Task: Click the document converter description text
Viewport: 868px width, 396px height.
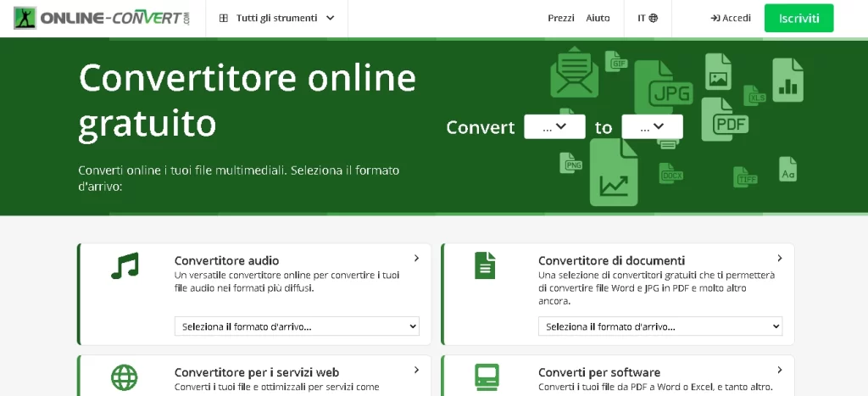Action: click(657, 288)
